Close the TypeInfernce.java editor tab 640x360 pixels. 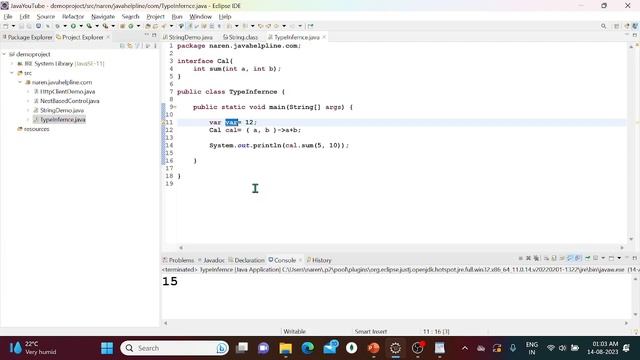pos(324,37)
